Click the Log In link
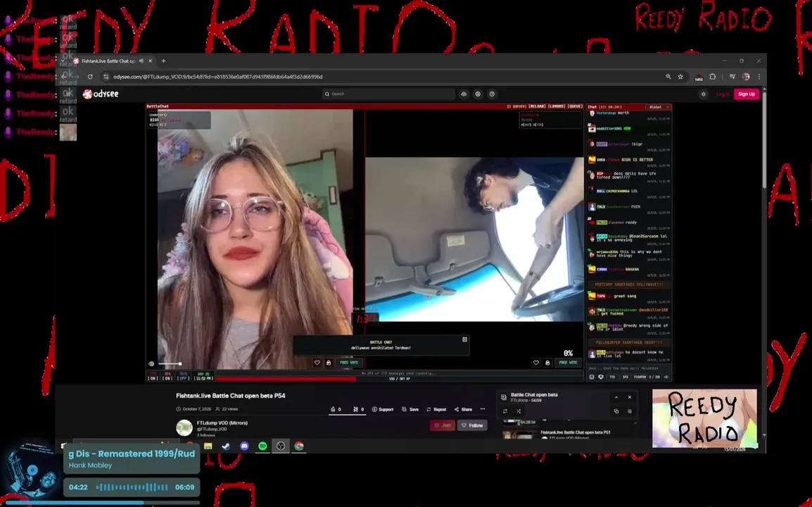The height and width of the screenshot is (507, 812). pos(723,94)
